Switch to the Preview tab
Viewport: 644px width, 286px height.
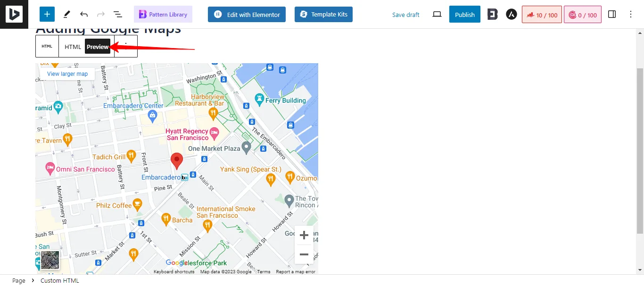pos(98,47)
